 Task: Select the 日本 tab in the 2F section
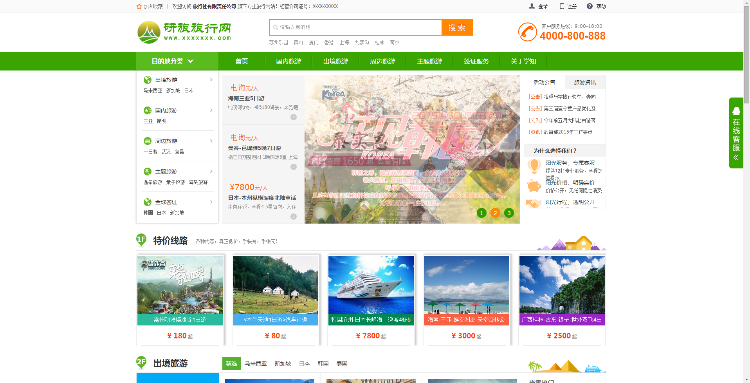pyautogui.click(x=305, y=363)
